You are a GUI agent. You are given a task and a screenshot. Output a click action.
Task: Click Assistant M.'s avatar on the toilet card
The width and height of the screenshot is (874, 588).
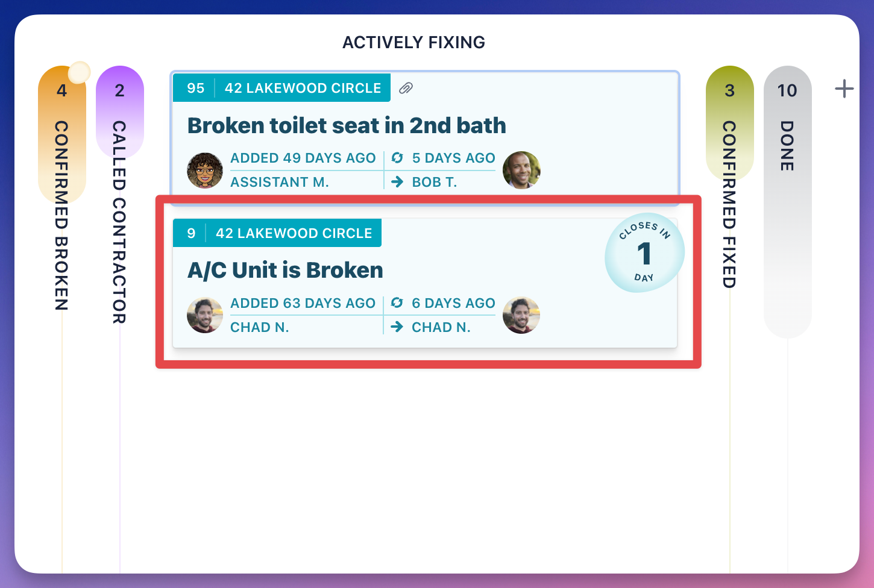coord(204,170)
